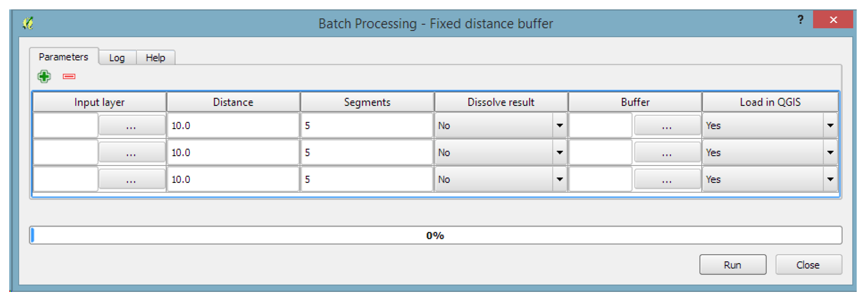Image resolution: width=868 pixels, height=304 pixels.
Task: Click the Distance column header
Action: (x=233, y=102)
